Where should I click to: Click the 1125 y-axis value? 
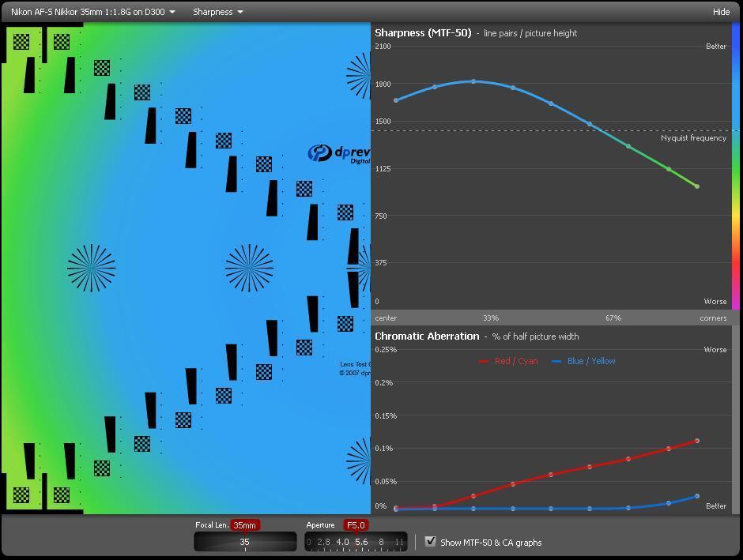(383, 168)
